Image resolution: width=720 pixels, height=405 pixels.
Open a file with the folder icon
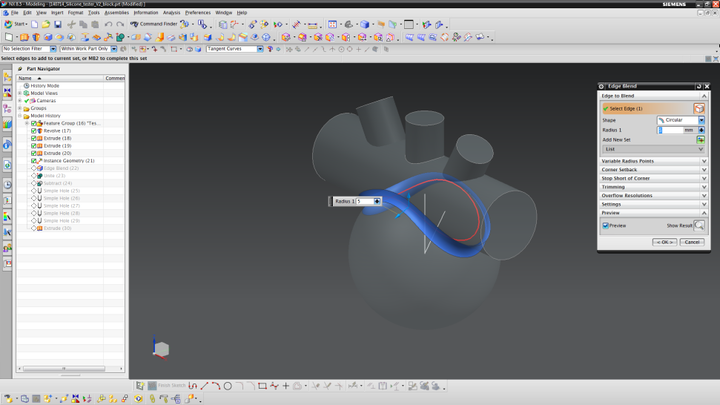tap(46, 24)
